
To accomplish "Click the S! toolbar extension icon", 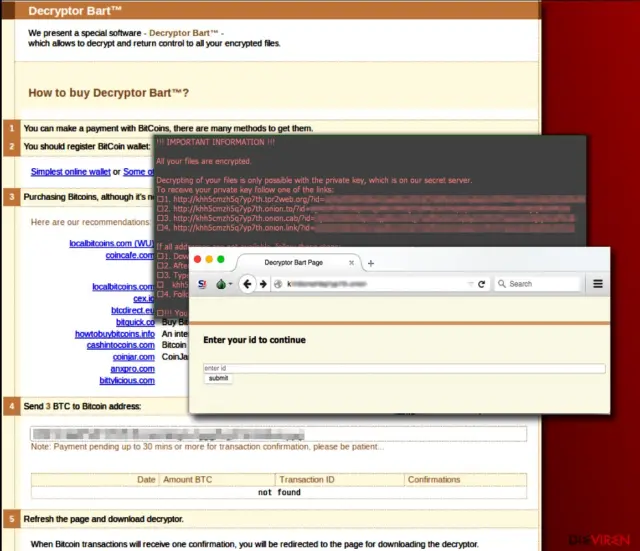I will point(202,284).
